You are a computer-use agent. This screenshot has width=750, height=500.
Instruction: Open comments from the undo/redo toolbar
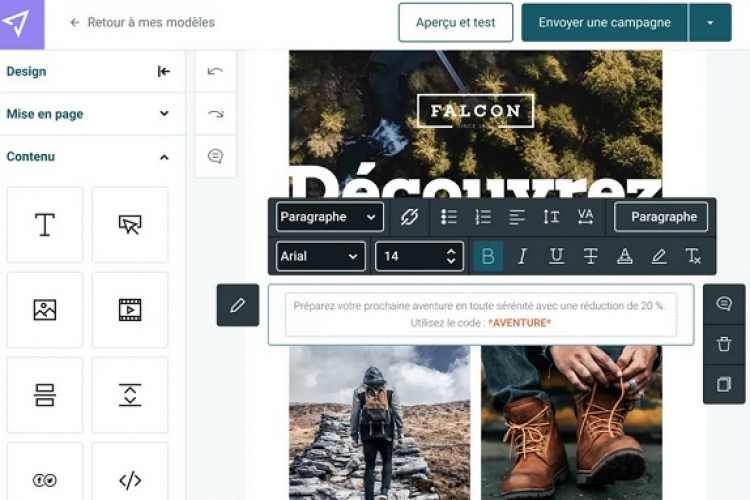coord(215,156)
